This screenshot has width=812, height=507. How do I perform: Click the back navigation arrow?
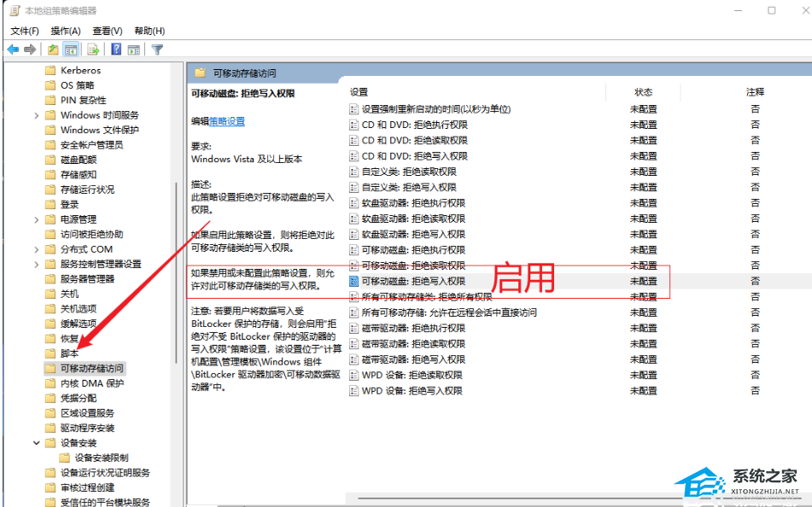coord(12,49)
